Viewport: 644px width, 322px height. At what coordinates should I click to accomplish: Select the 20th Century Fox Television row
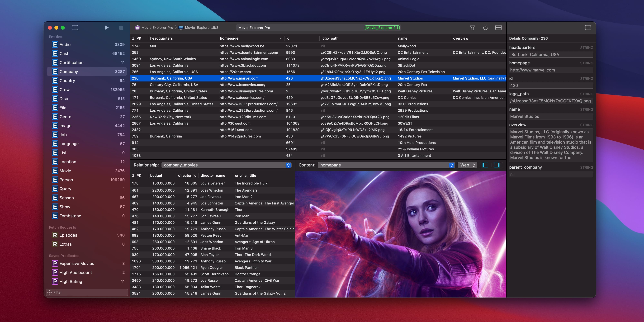pos(318,72)
